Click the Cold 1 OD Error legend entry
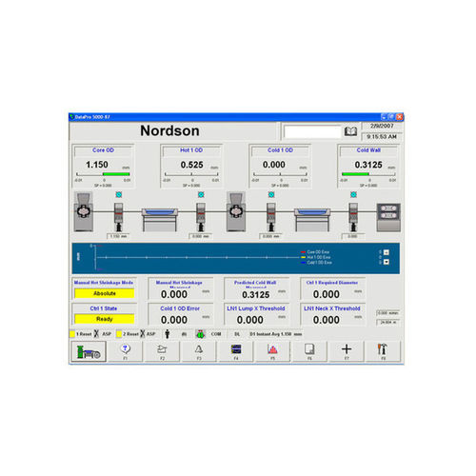The image size is (476, 476). click(316, 263)
